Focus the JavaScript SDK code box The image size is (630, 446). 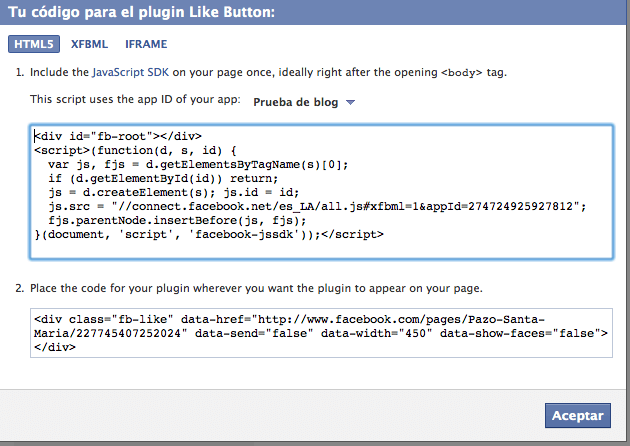321,192
